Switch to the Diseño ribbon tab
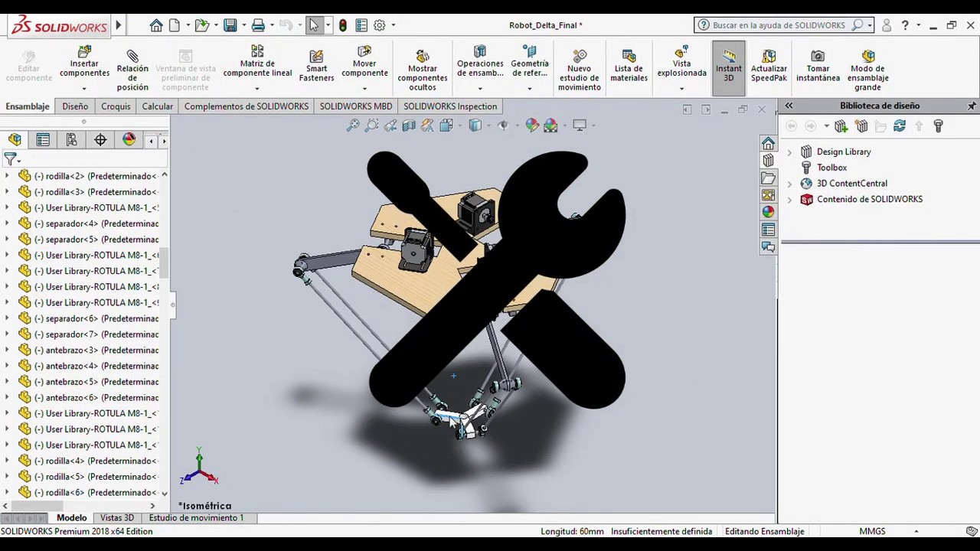Viewport: 980px width, 551px height. tap(75, 106)
